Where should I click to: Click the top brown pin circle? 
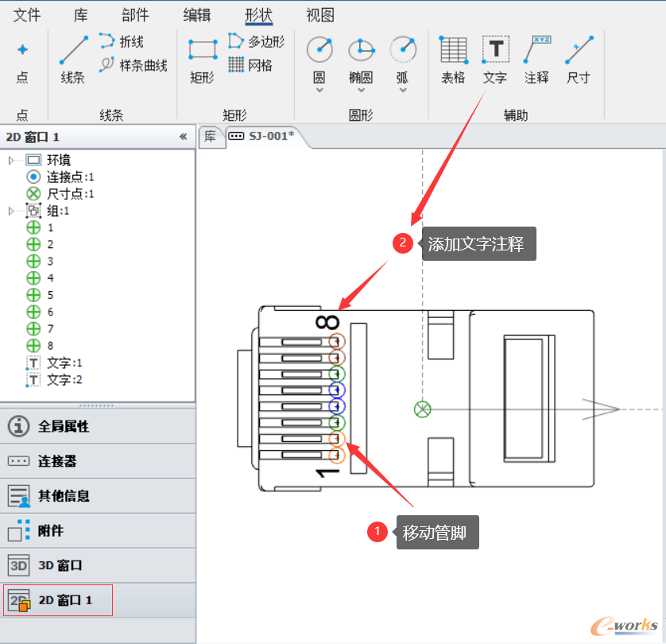(337, 341)
